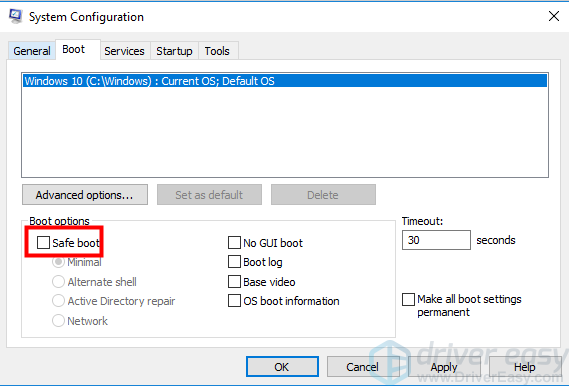
Task: Click the System Configuration title bar icon
Action: pyautogui.click(x=15, y=16)
